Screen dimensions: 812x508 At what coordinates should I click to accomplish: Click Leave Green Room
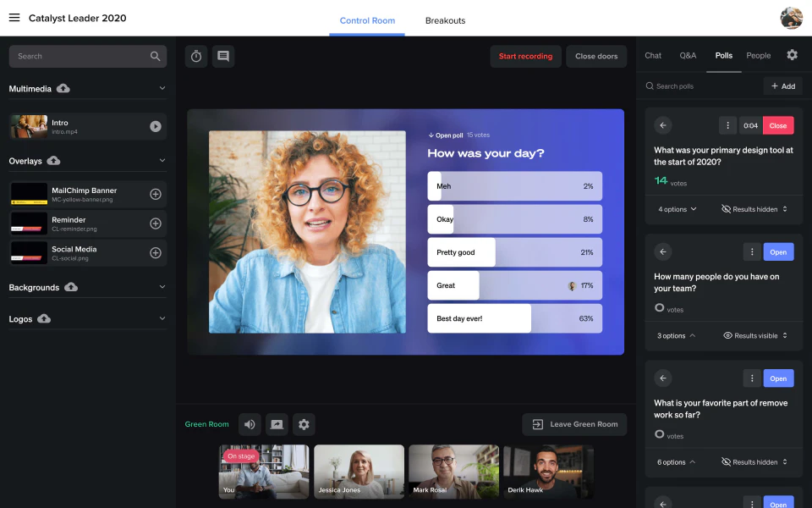[573, 423]
